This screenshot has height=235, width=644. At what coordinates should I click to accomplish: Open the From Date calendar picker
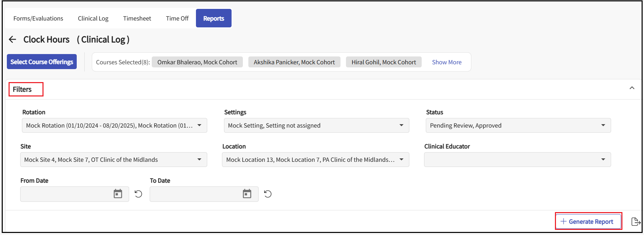tap(118, 194)
